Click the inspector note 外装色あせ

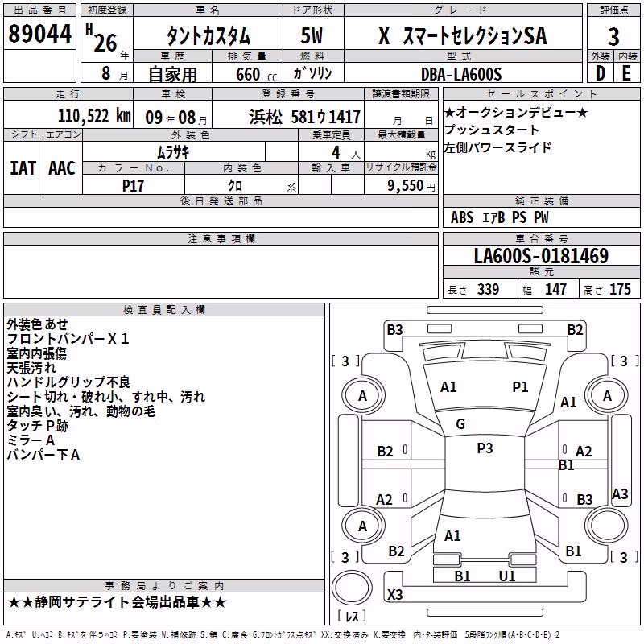pos(37,324)
